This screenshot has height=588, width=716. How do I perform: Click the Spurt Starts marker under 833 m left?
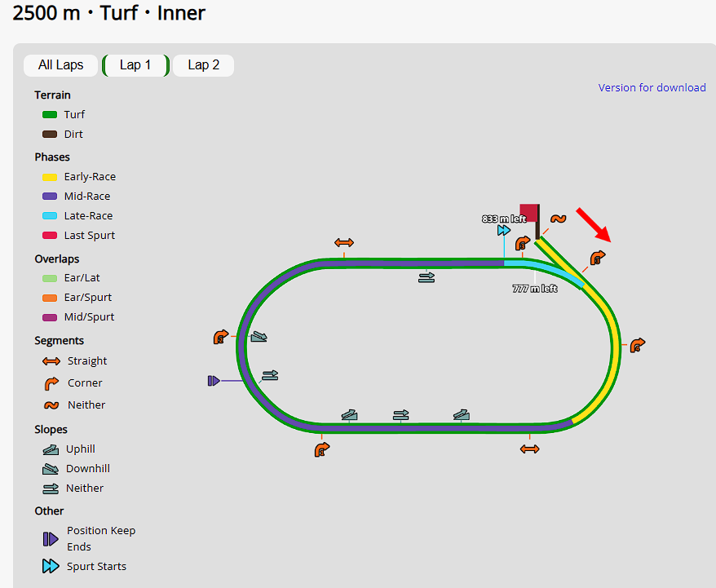504,231
